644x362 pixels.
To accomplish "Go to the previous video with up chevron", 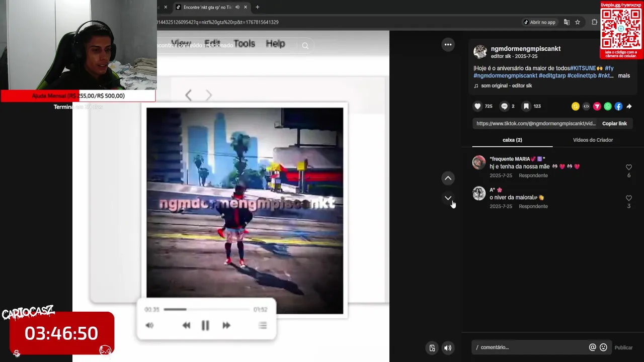I will pos(448,178).
